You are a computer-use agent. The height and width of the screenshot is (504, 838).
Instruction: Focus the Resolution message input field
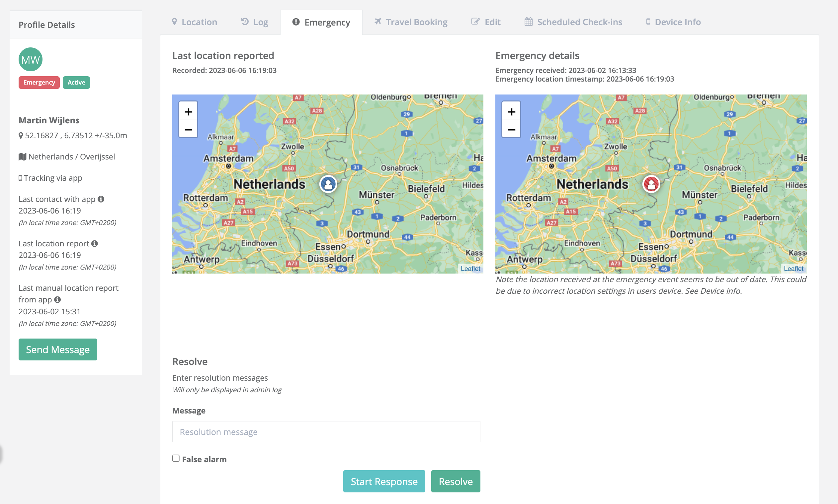pyautogui.click(x=326, y=432)
